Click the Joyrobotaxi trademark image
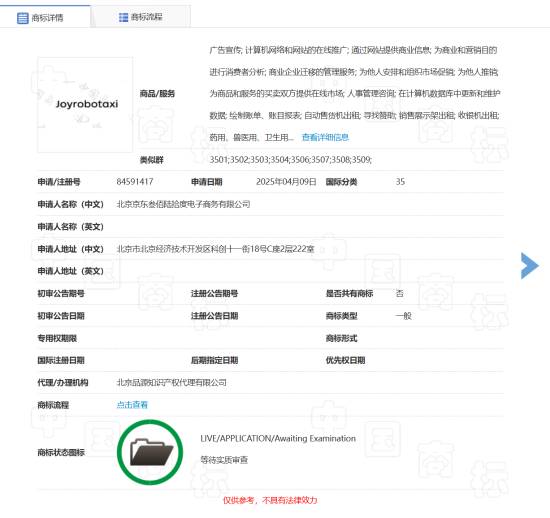 [x=85, y=105]
